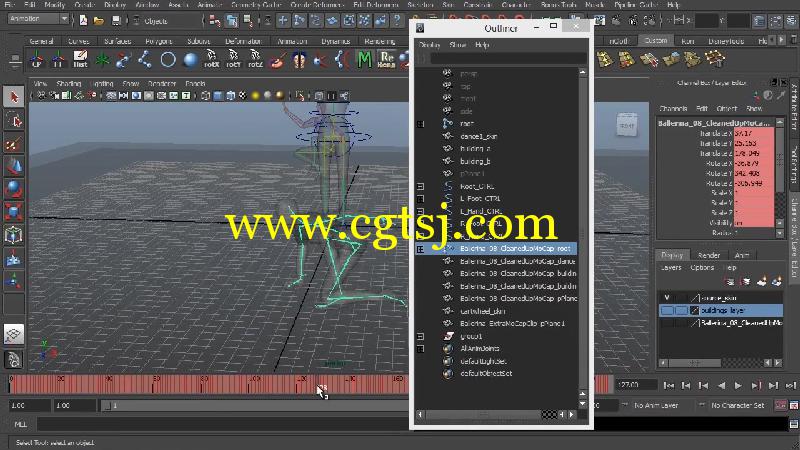Open viewport Shading menu

tap(68, 83)
